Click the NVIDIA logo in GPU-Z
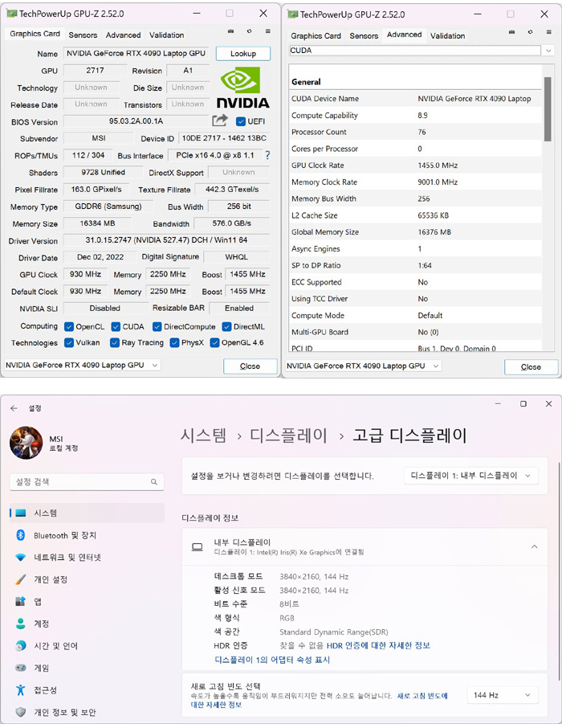This screenshot has width=562, height=728. 242,88
